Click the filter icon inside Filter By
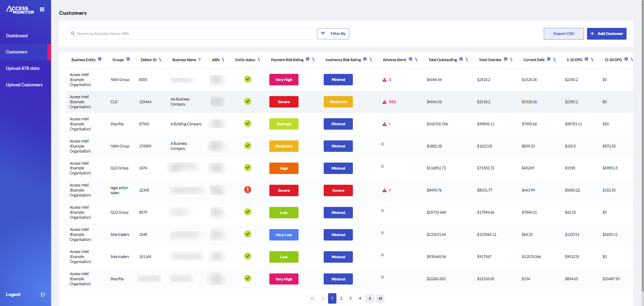Image resolution: width=644 pixels, height=306 pixels. [323, 34]
